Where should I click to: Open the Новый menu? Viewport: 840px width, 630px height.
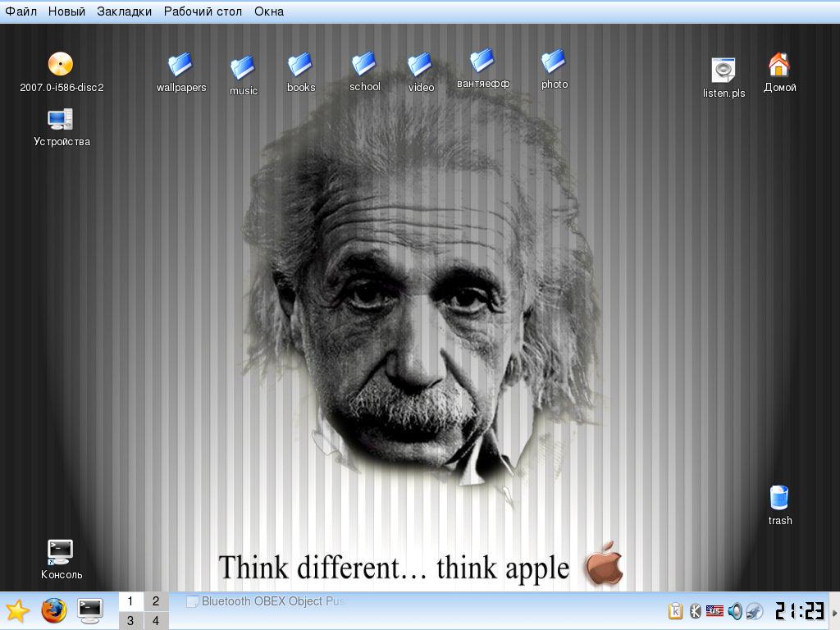(66, 11)
